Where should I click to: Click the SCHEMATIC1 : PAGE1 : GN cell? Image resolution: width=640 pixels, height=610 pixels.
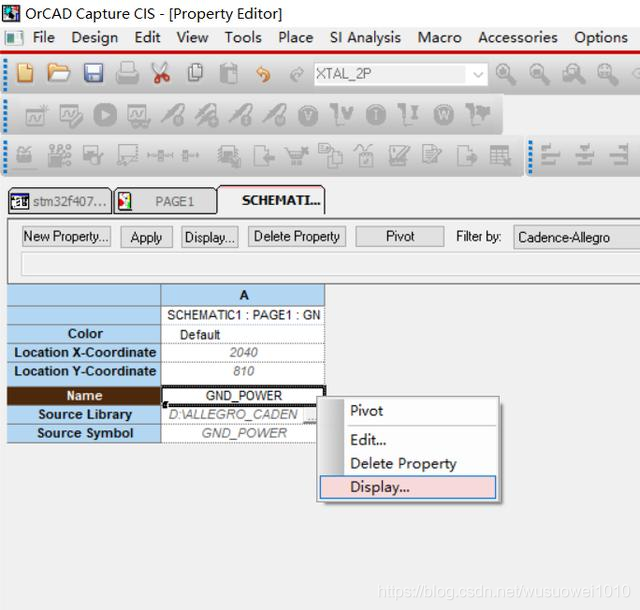[243, 315]
